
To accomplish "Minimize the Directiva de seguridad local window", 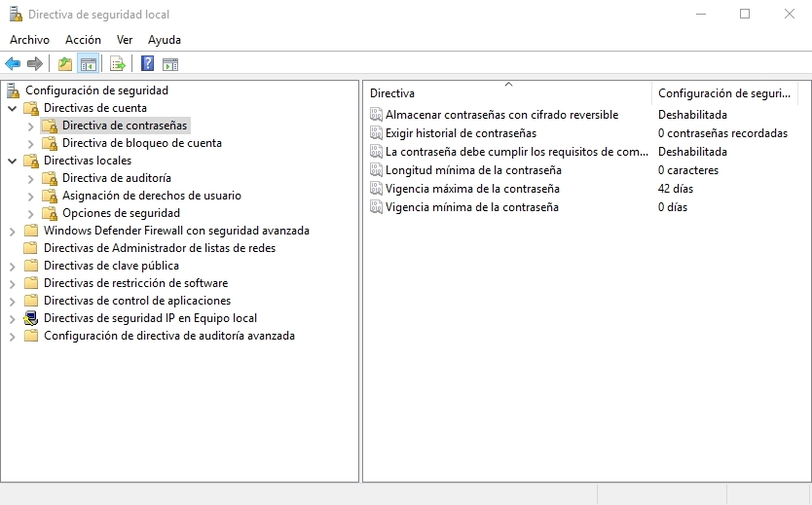I will tap(701, 14).
